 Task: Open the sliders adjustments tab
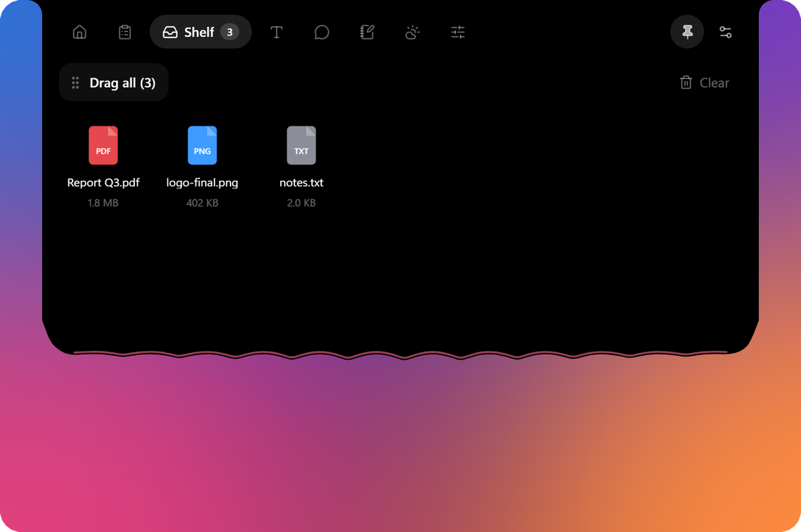(458, 32)
